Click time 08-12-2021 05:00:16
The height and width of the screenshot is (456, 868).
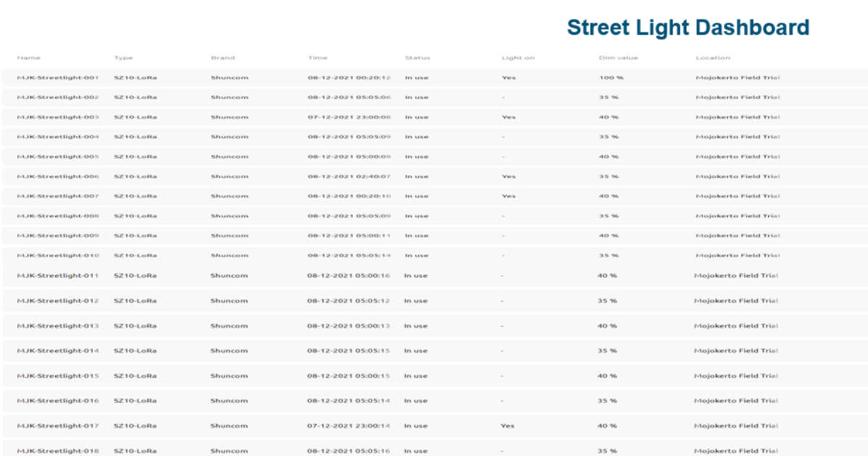pos(349,276)
